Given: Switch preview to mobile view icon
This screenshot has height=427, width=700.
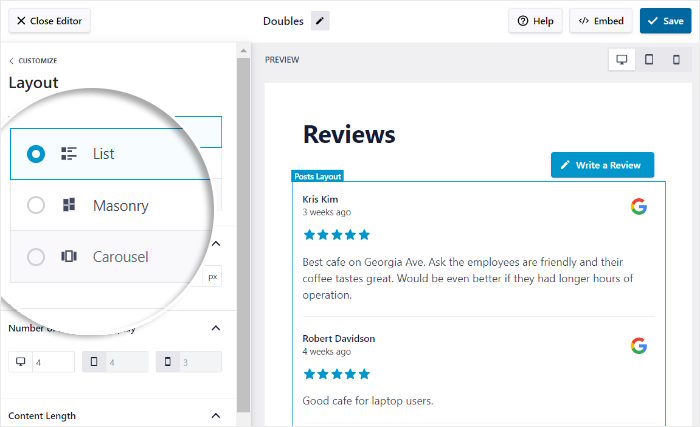Looking at the screenshot, I should [676, 59].
